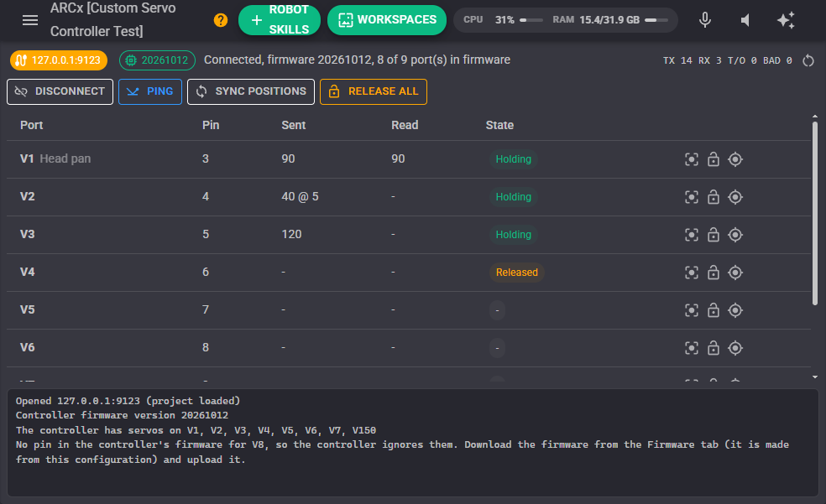The height and width of the screenshot is (504, 826).
Task: Click the RELEASE ALL button
Action: point(374,91)
